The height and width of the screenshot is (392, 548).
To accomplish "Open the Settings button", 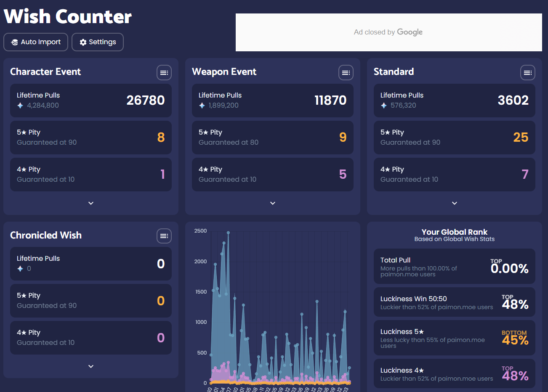I will (98, 42).
